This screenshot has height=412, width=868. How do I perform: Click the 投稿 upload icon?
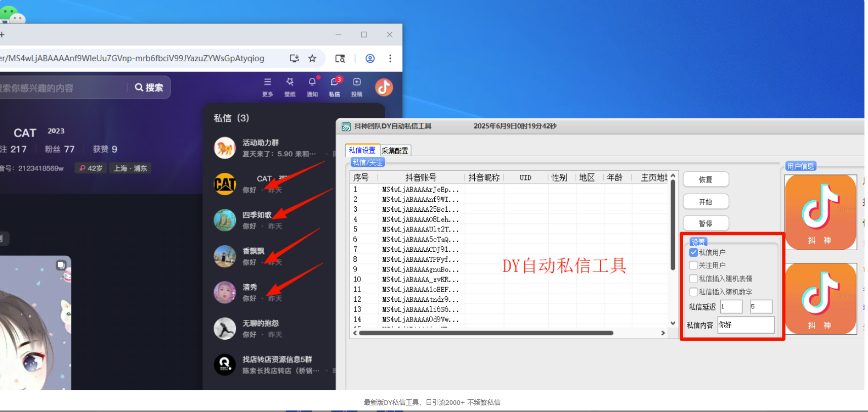click(357, 87)
